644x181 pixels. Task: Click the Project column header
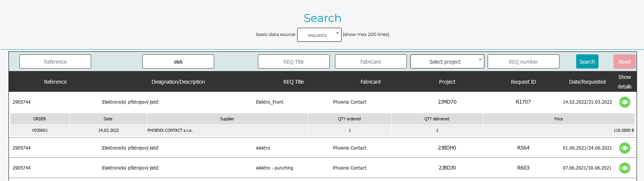click(x=447, y=82)
